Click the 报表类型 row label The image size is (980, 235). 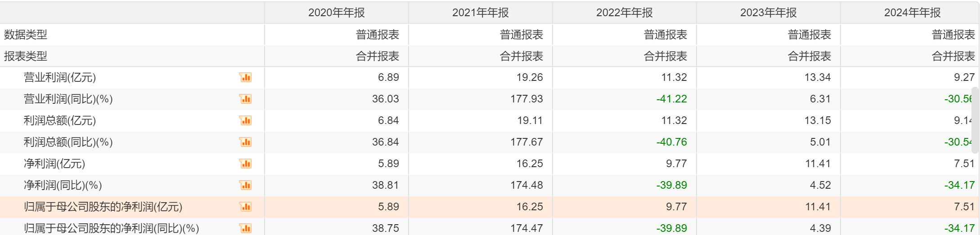coord(26,56)
